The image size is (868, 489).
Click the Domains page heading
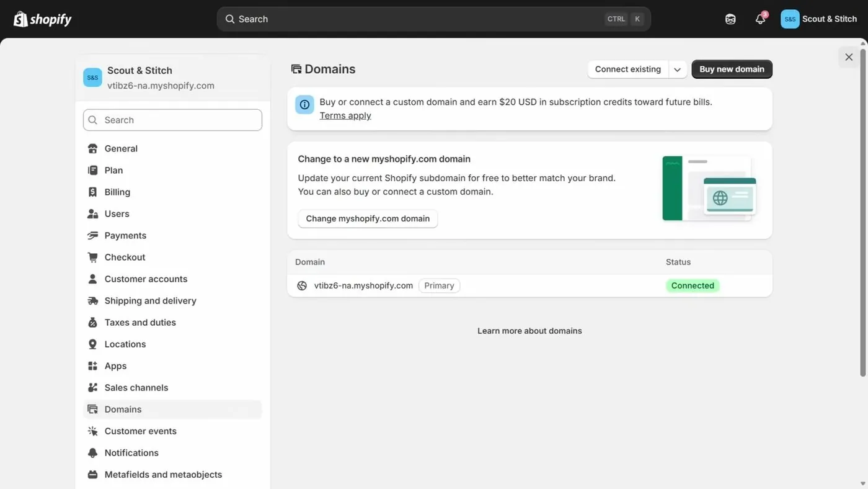[x=330, y=70]
